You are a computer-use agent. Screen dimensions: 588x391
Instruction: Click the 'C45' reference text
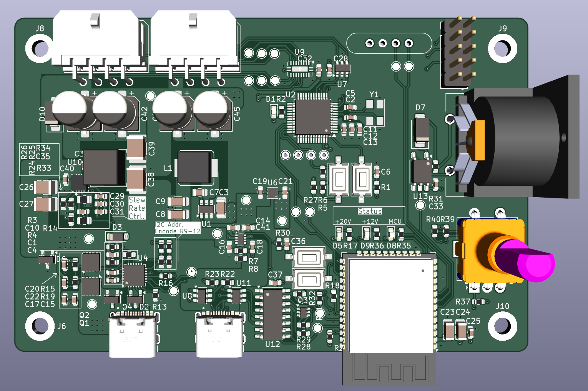pos(237,114)
